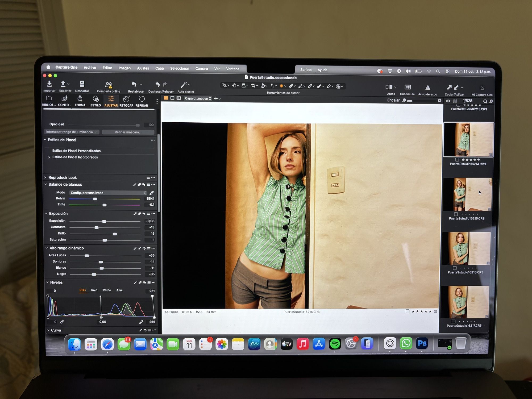The height and width of the screenshot is (399, 532).
Task: Select the Rojo levels channel
Action: 94,290
